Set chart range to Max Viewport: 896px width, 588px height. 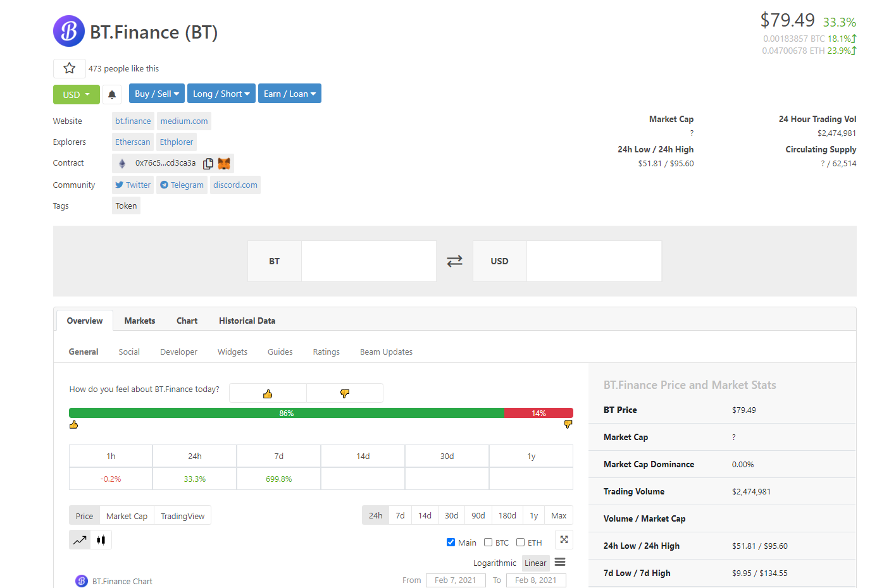click(559, 515)
